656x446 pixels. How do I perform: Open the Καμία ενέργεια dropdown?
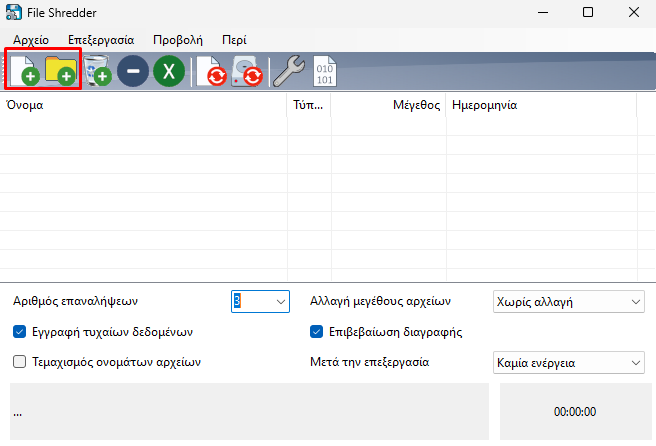click(569, 362)
